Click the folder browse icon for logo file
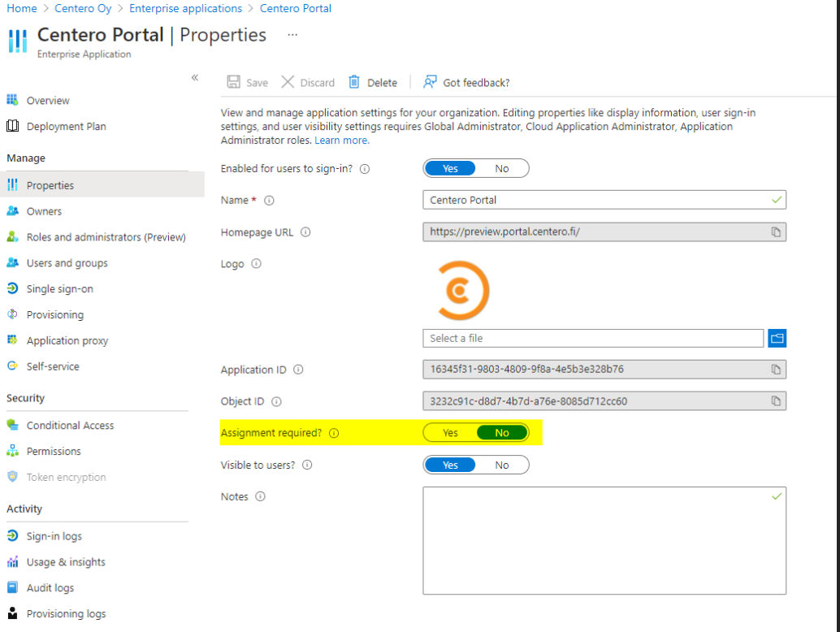The image size is (840, 632). (777, 338)
